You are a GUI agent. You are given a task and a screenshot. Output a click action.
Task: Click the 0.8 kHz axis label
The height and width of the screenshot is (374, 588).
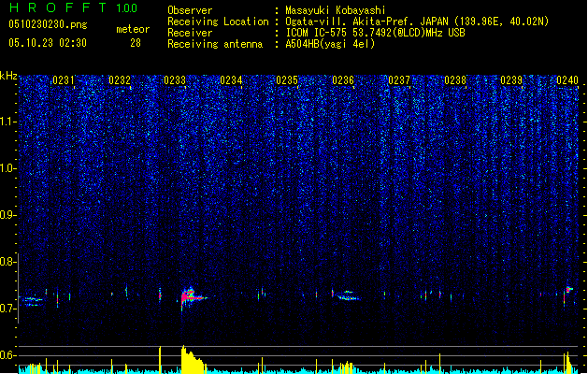[x=8, y=262]
